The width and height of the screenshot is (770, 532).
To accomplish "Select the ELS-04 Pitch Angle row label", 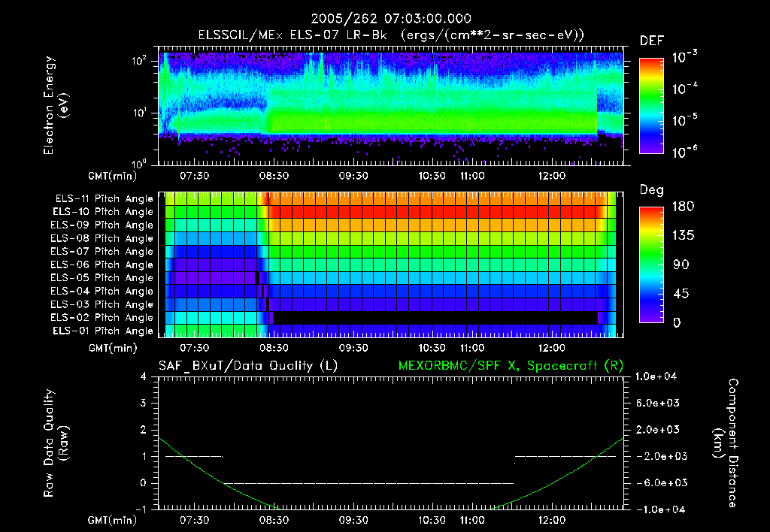I will [x=102, y=291].
